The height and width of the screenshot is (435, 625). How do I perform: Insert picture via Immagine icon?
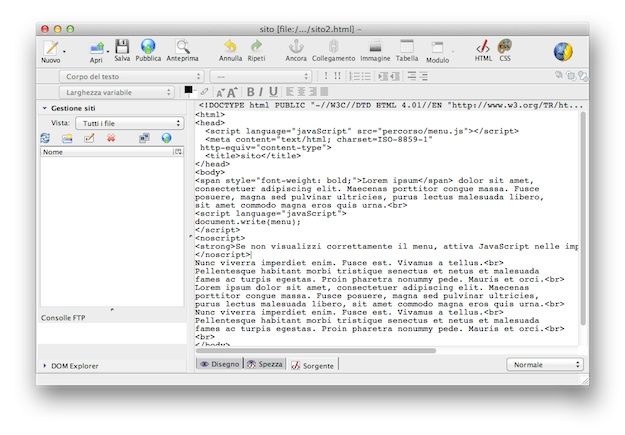click(x=375, y=47)
